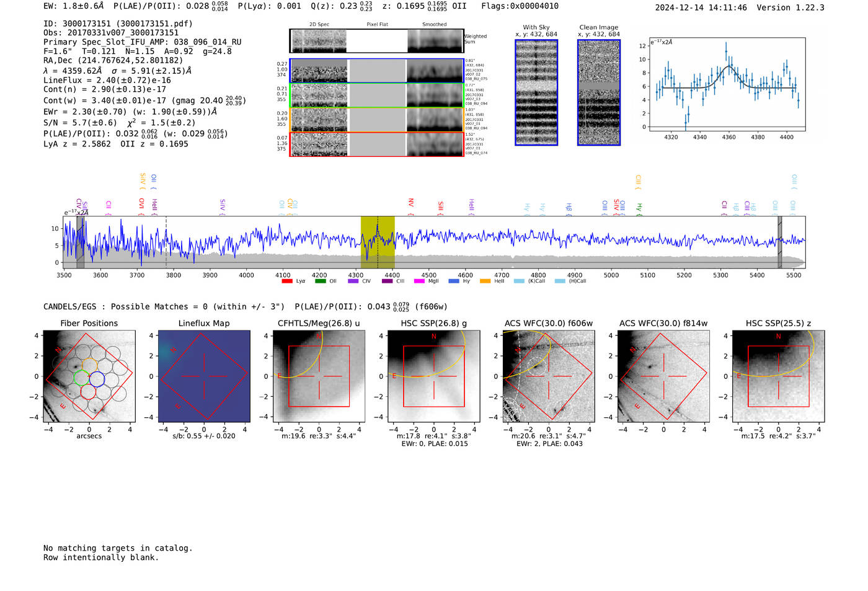Click the 's/b: 0.55 +/- 0.020' caption
The image size is (868, 591).
point(204,436)
